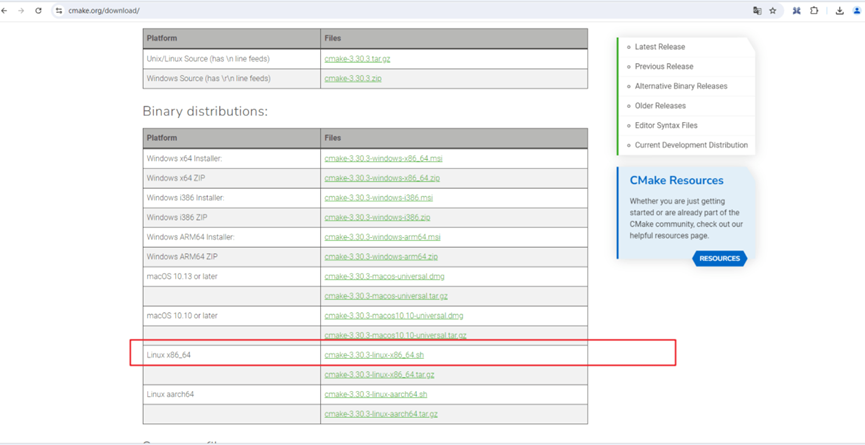Download cmake-3.30.3-linux-aarch64.tar.gz
This screenshot has width=865, height=445.
click(381, 414)
